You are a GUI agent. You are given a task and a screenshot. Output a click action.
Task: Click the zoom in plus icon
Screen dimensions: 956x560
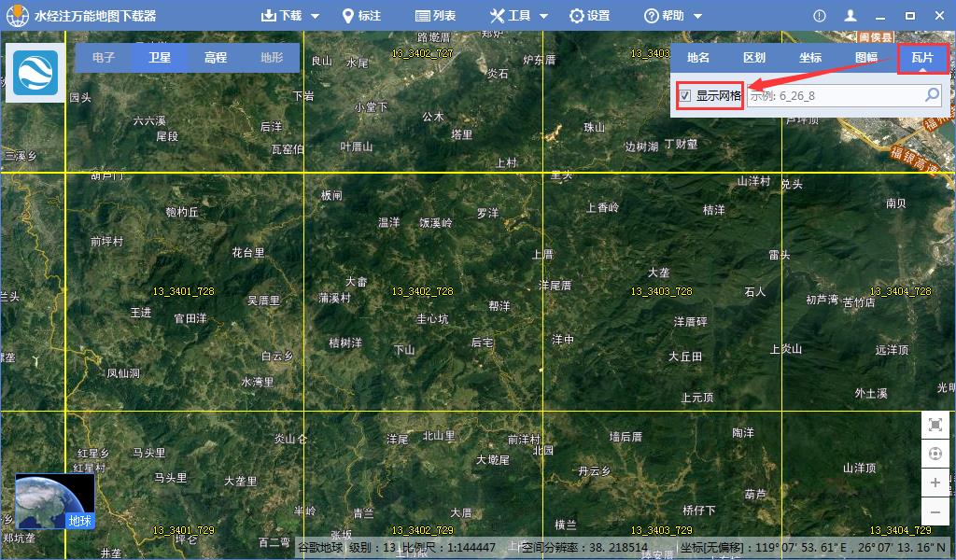click(x=935, y=483)
